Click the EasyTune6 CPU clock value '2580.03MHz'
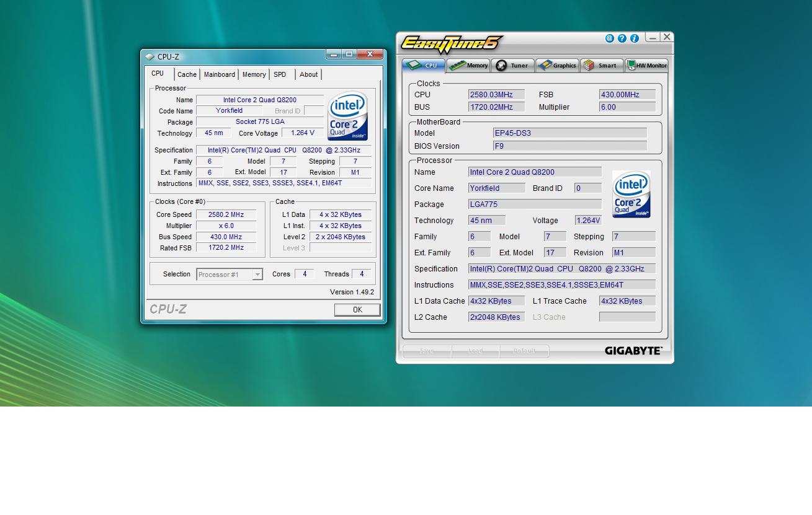The image size is (812, 515). click(496, 95)
